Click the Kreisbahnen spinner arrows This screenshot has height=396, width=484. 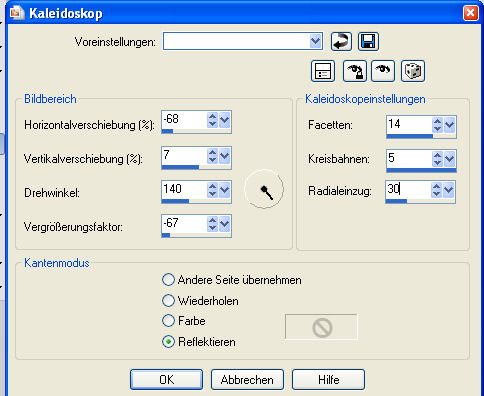437,159
